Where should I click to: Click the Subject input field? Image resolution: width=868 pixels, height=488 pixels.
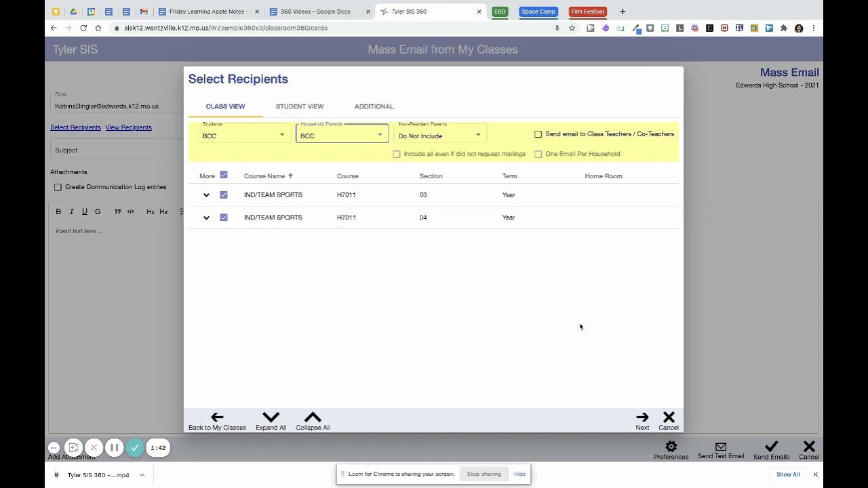(117, 150)
